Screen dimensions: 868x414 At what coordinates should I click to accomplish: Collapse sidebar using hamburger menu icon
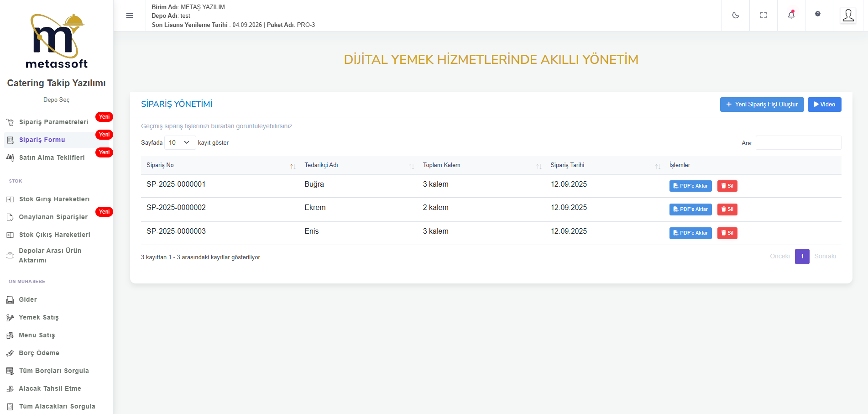coord(130,16)
